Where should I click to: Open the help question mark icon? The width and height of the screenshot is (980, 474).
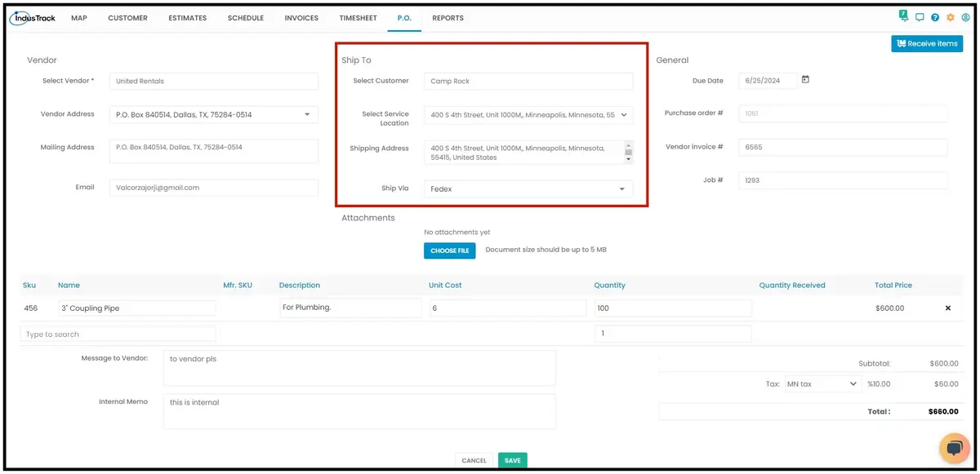[x=935, y=17]
